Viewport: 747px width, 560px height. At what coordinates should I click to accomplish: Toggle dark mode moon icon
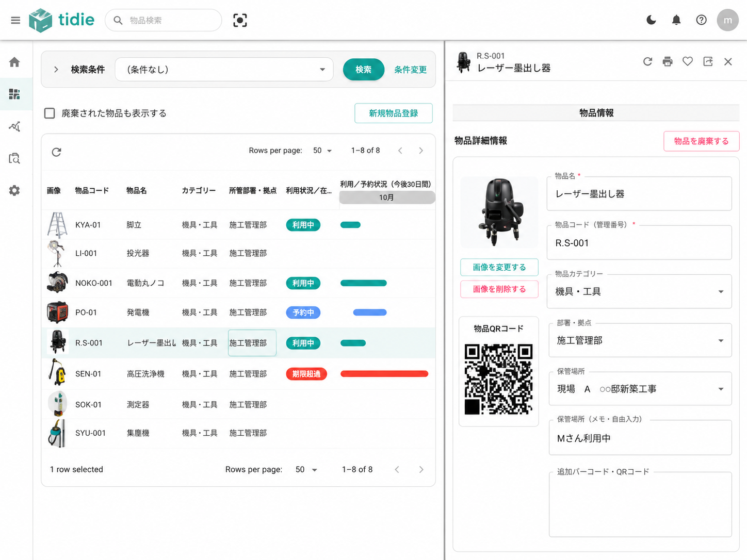coord(651,20)
